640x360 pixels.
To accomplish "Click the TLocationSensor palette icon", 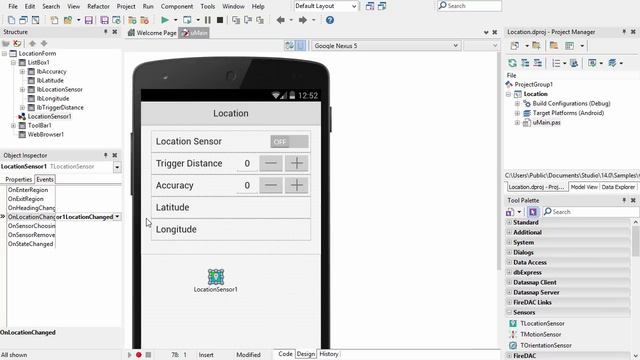I will (x=513, y=323).
